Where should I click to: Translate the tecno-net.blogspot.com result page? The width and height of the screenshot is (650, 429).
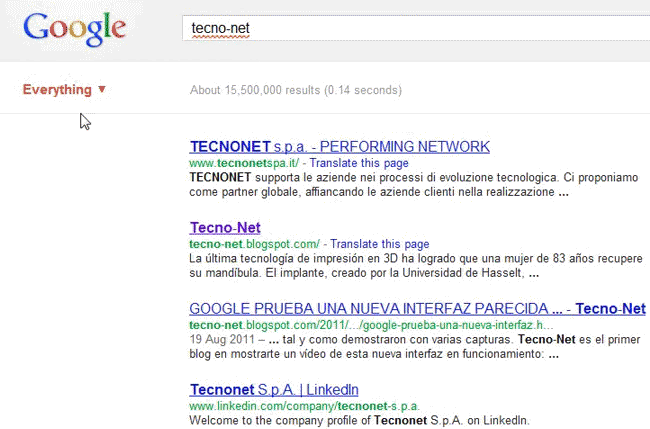(x=379, y=244)
